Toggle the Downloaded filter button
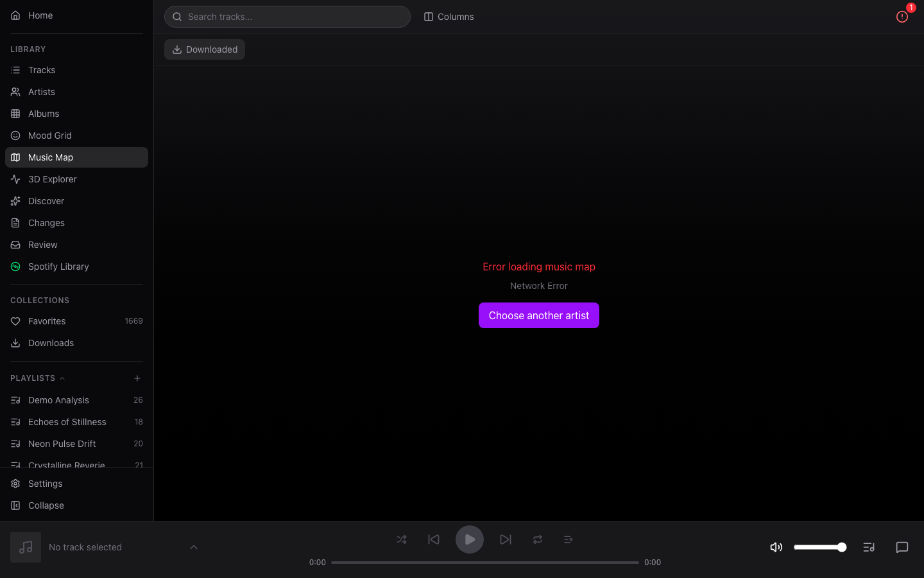 tap(205, 49)
